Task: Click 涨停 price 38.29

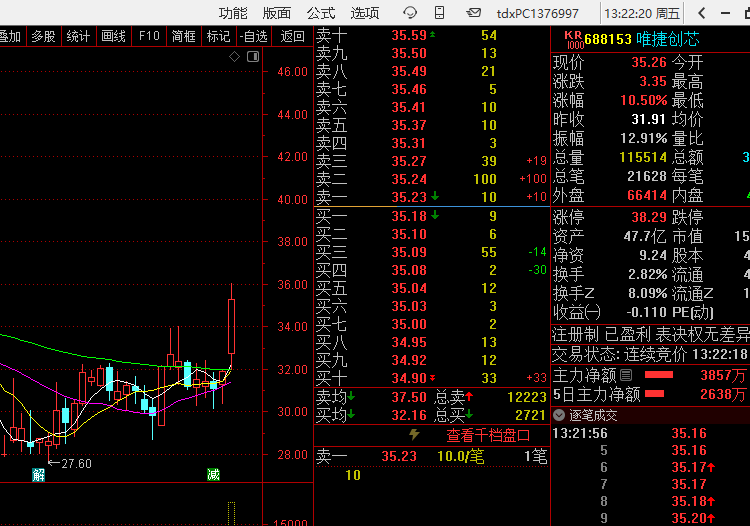Action: (649, 217)
